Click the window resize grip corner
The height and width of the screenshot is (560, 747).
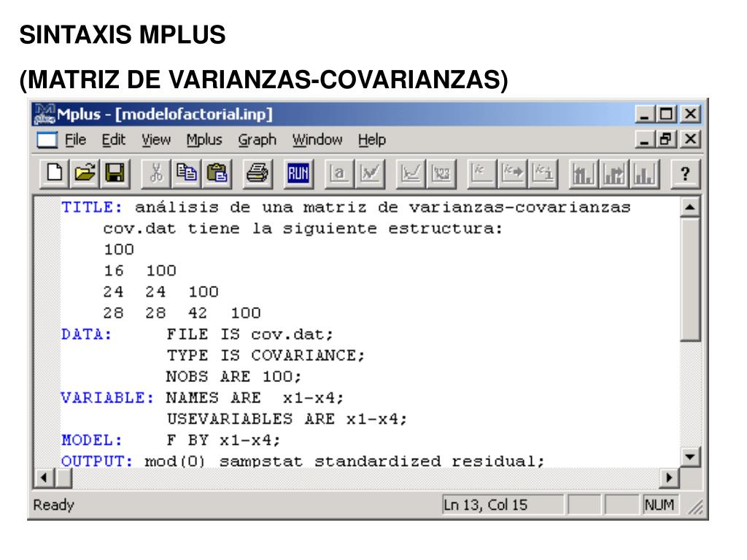[695, 507]
